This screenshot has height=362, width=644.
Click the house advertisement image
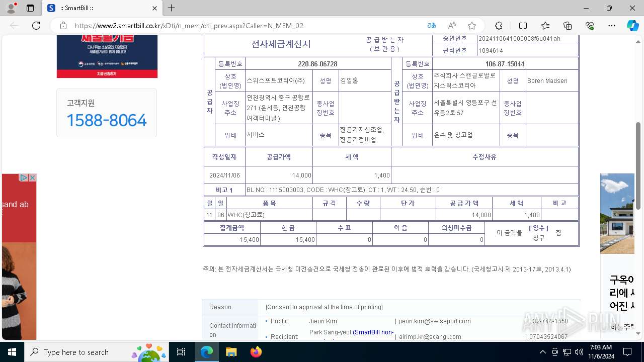coord(617,214)
